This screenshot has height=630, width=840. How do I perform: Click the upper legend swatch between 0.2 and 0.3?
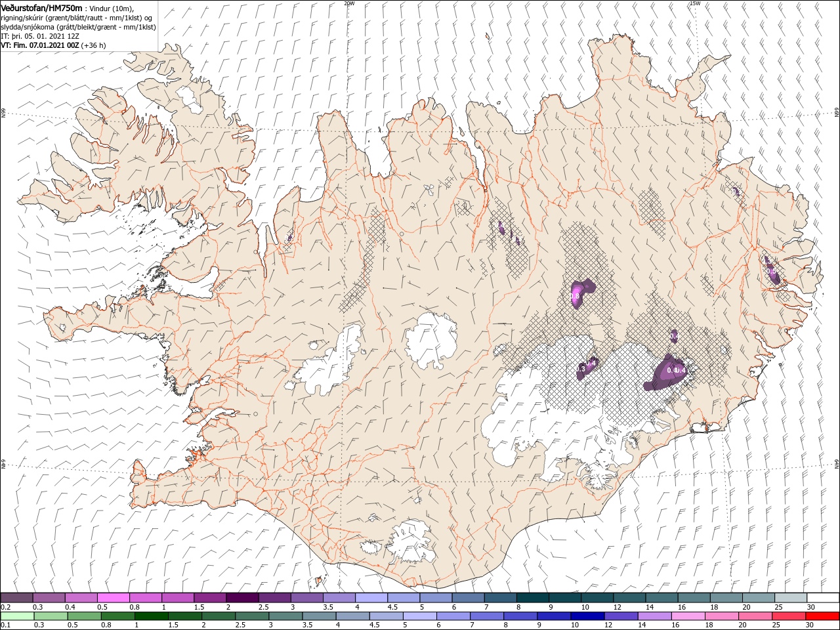point(16,598)
